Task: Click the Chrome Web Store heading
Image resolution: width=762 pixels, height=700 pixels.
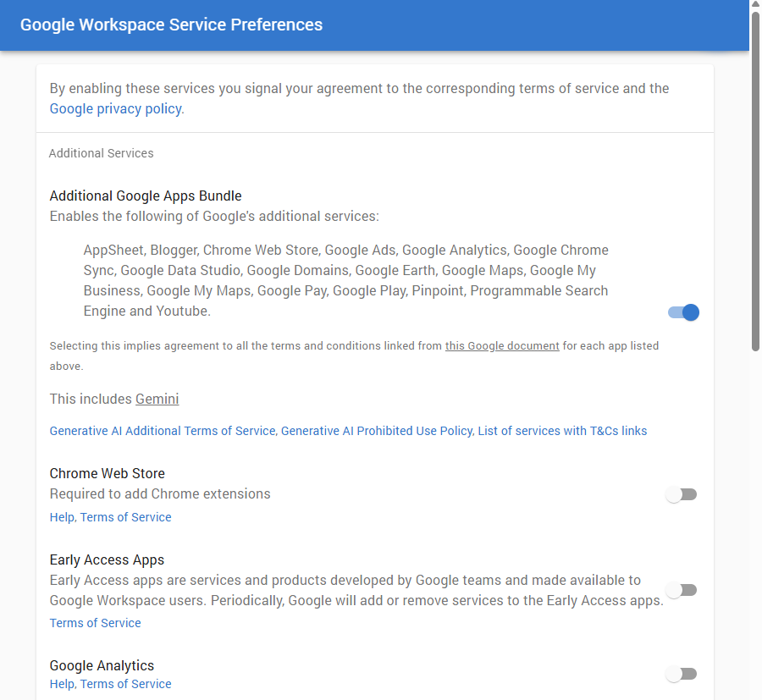Action: (x=107, y=474)
